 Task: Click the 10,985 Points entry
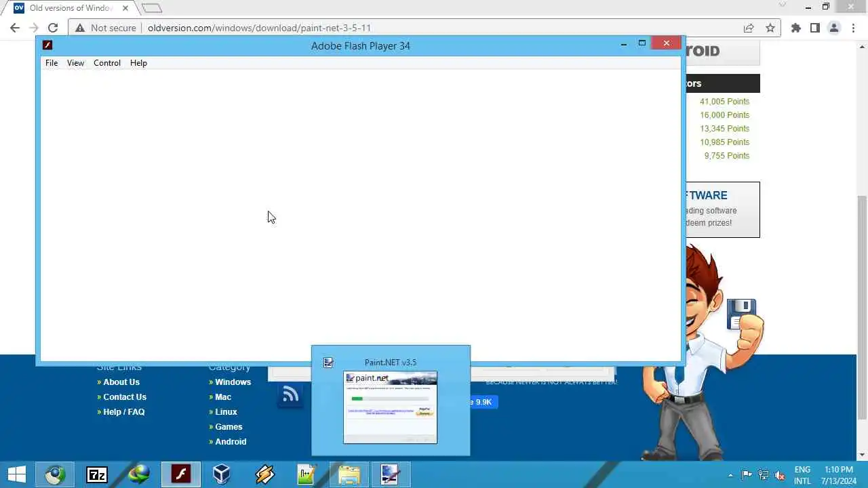point(724,142)
